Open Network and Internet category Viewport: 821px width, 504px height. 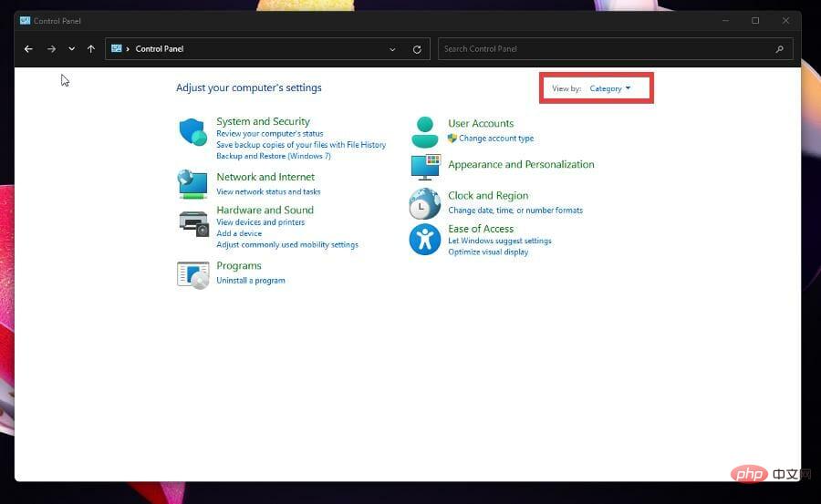coord(265,177)
